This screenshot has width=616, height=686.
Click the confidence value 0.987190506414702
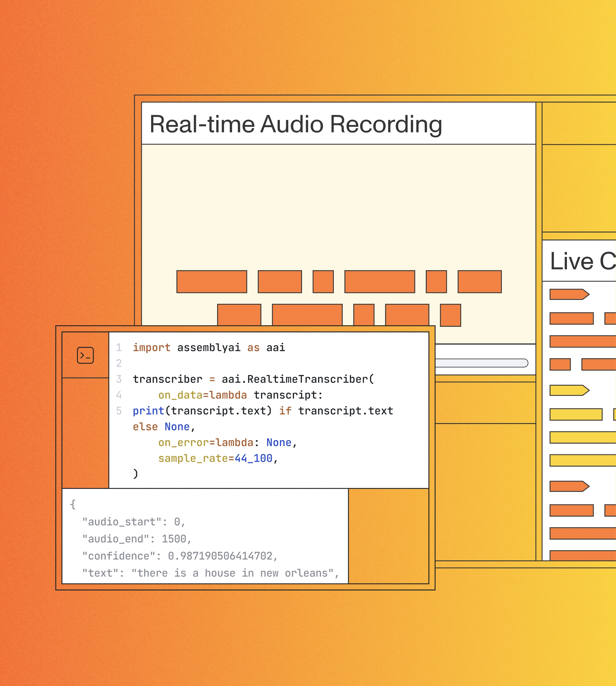[x=220, y=556]
